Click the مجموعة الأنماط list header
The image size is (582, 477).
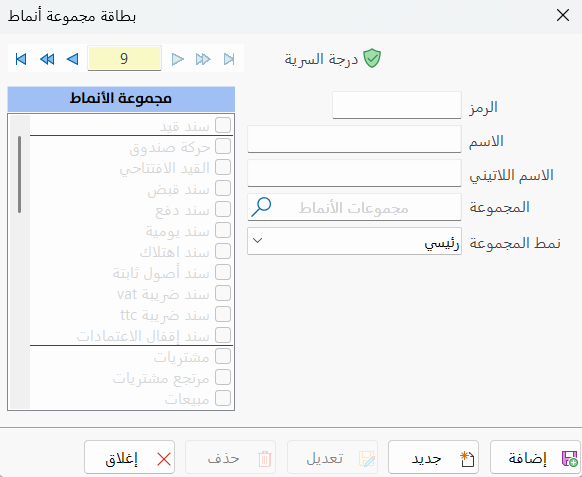pos(121,99)
